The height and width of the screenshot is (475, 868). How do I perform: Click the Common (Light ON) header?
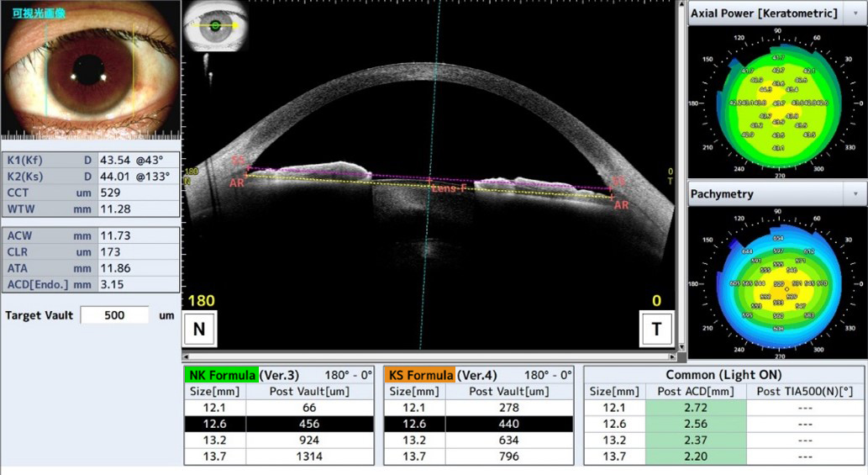coord(723,375)
